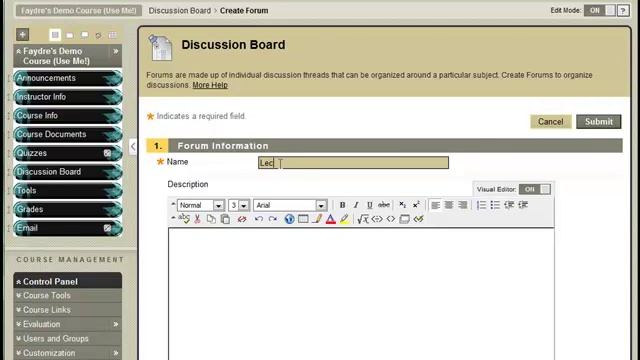640x360 pixels.
Task: Collapse the course menu side panel arrow
Action: [133, 146]
